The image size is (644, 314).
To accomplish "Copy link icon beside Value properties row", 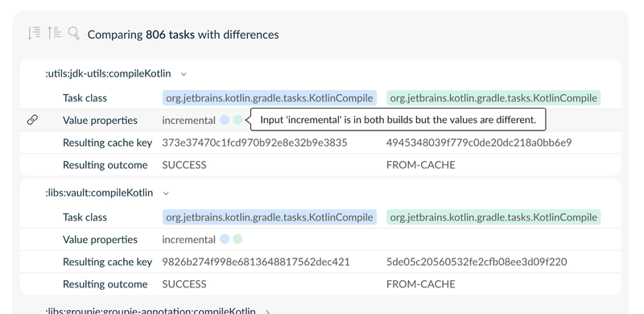I will coord(32,120).
